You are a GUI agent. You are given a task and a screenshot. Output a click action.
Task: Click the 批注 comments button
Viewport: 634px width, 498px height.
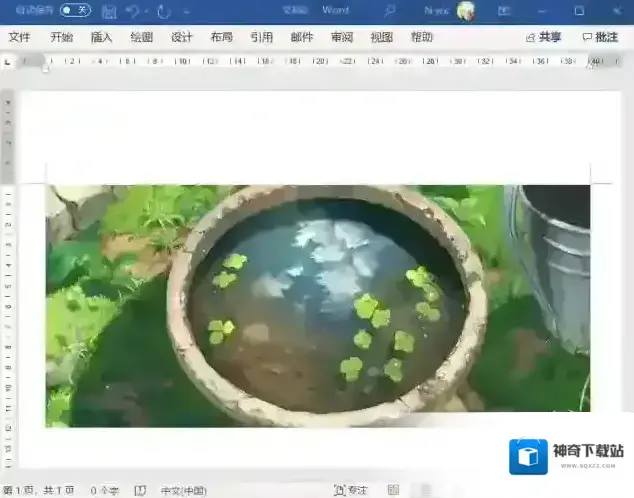[600, 37]
